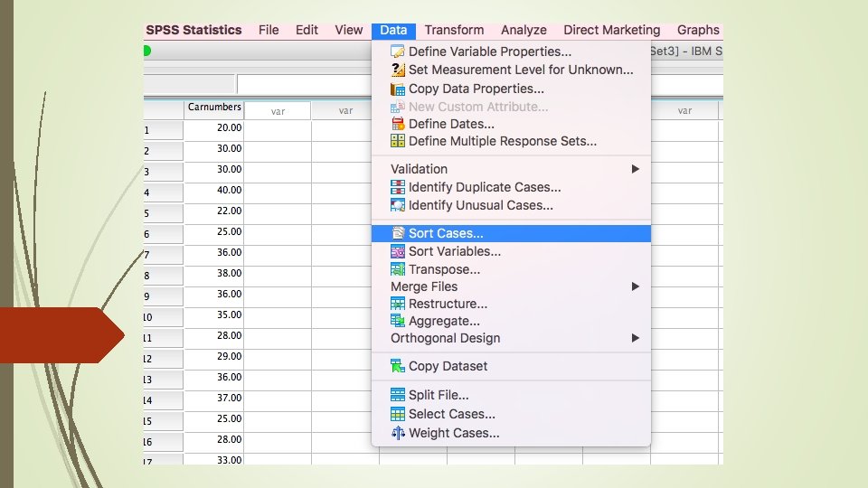Select the Carnumbers column header
Viewport: 868px width, 488px height.
tap(213, 108)
